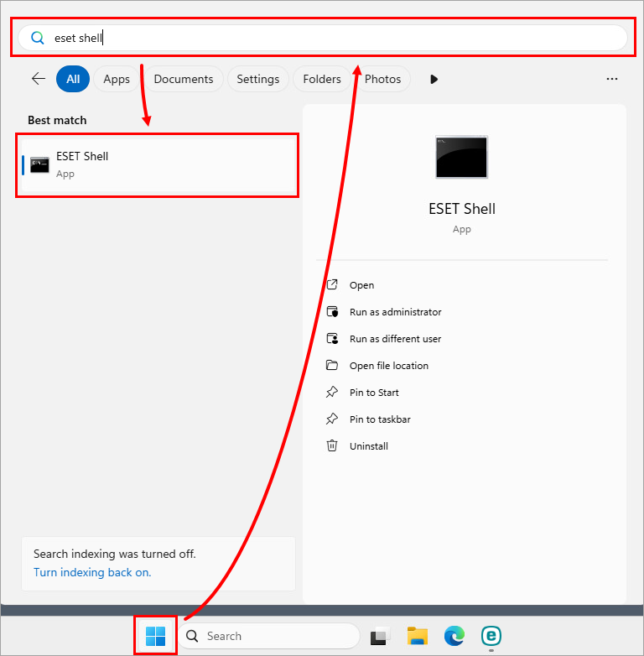Open File Explorer from the taskbar
This screenshot has width=644, height=656.
tap(418, 636)
